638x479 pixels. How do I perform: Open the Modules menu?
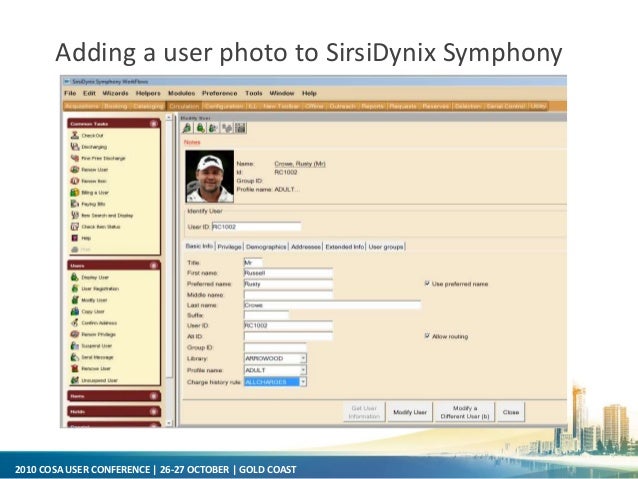point(181,93)
